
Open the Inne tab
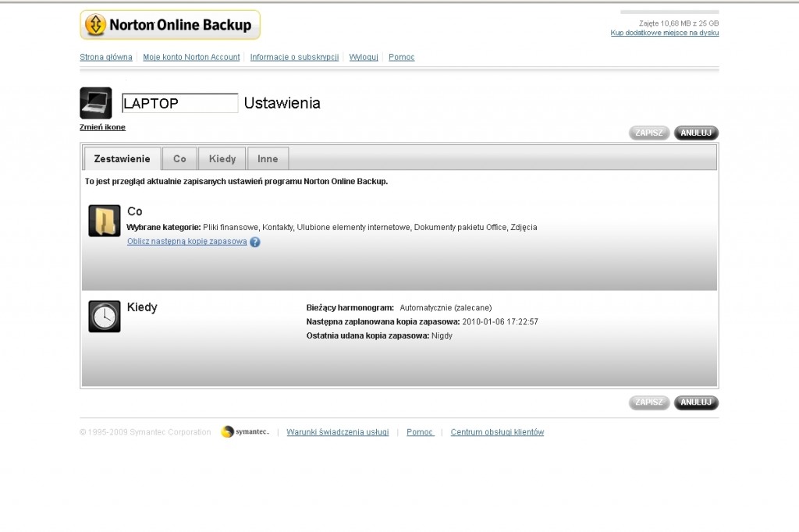point(268,158)
